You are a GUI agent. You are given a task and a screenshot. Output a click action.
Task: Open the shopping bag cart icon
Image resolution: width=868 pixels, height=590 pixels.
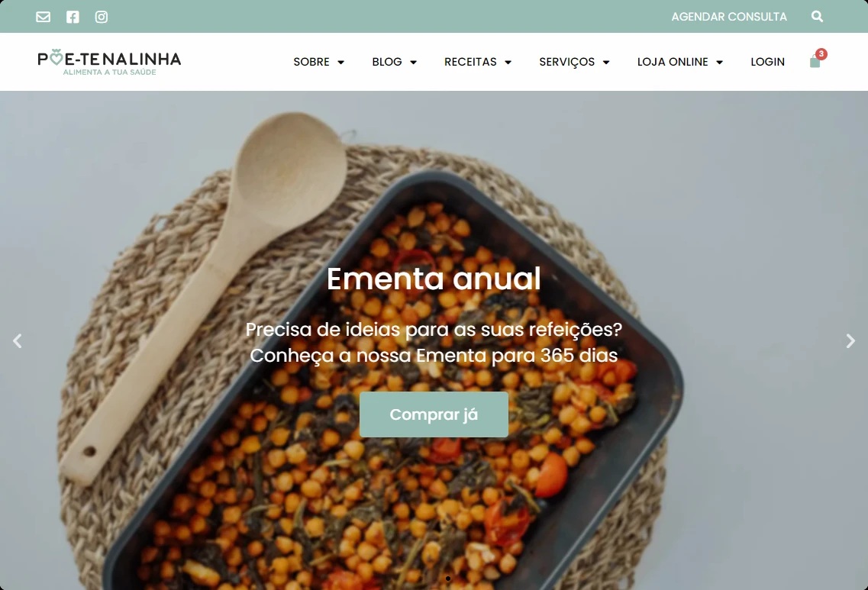coord(815,61)
